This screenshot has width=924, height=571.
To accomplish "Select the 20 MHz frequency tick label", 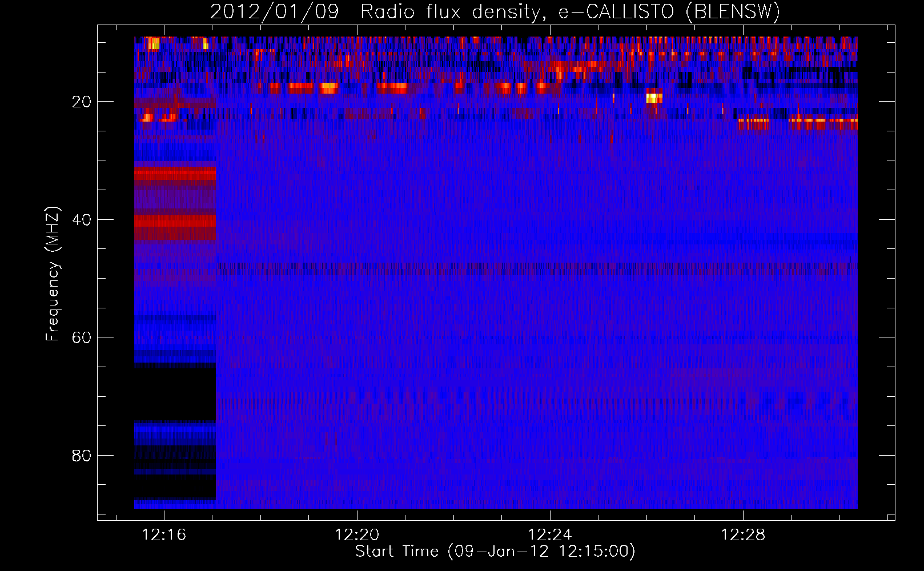I will [82, 102].
